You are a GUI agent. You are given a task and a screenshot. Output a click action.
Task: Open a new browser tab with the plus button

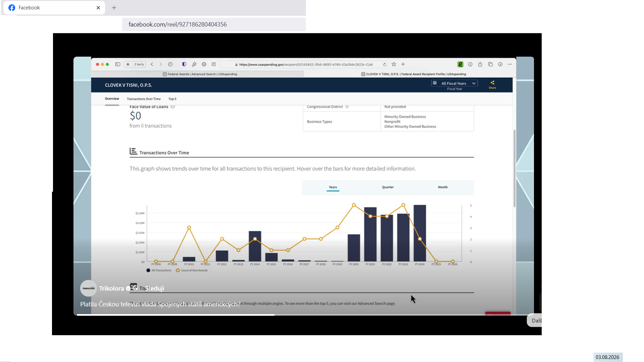(x=114, y=8)
